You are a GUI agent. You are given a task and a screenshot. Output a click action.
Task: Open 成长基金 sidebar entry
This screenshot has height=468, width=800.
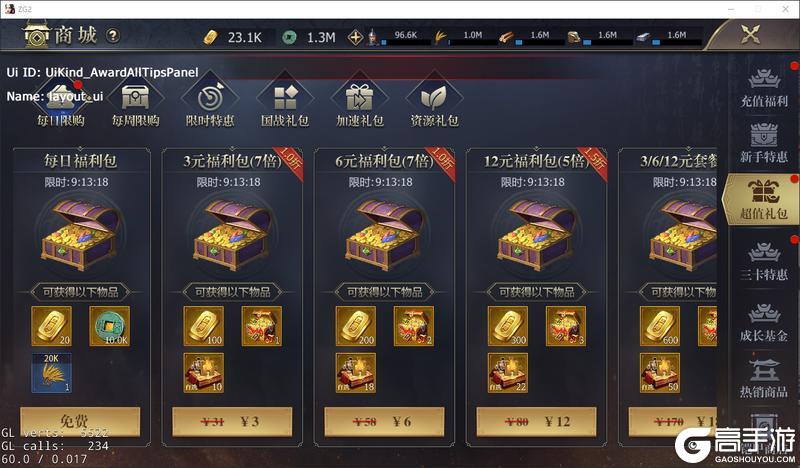[764, 323]
